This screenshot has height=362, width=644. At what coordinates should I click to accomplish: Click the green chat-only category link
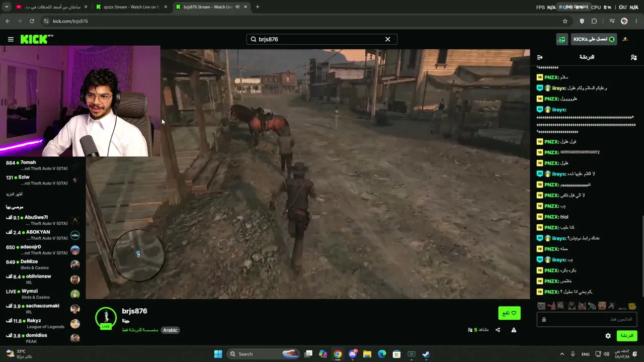point(140,330)
